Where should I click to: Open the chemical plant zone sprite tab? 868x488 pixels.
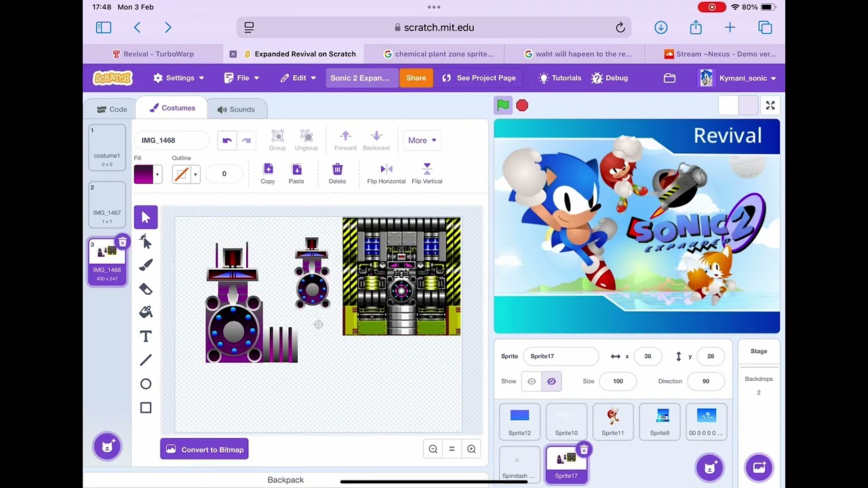tap(439, 54)
